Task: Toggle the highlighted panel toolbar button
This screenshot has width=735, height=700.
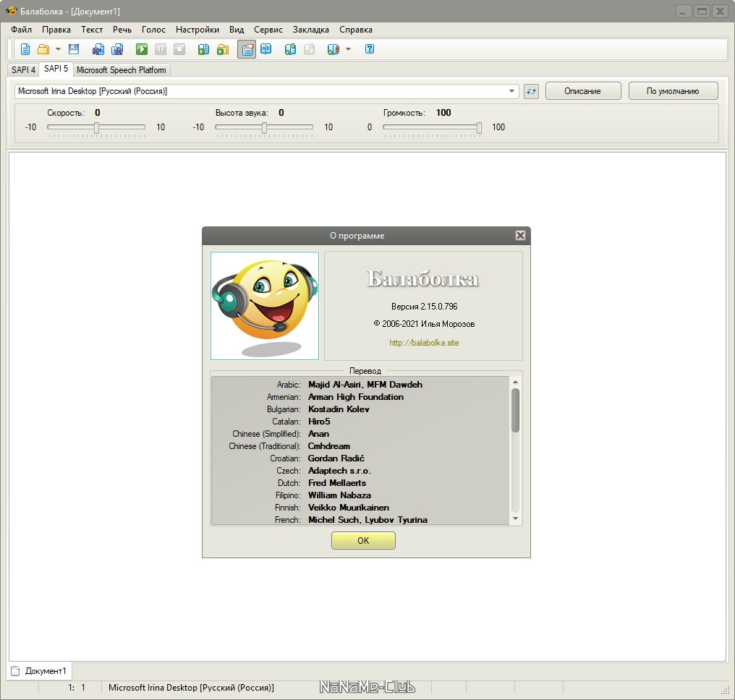Action: (247, 49)
